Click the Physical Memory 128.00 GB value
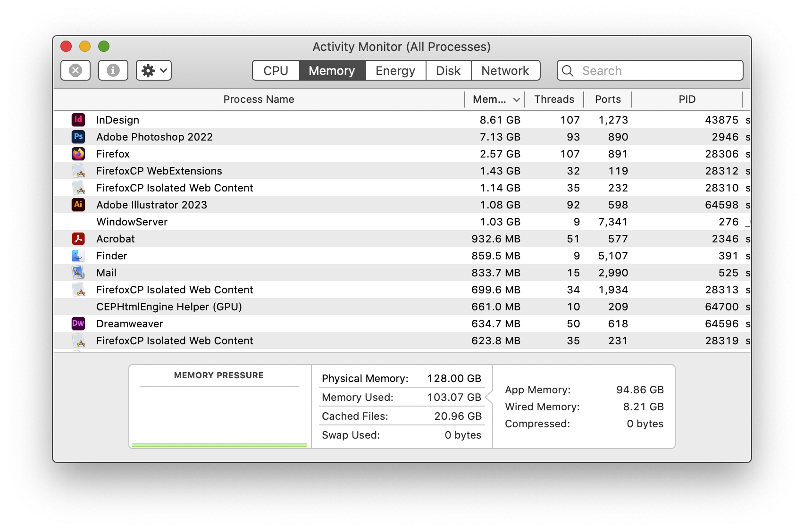This screenshot has width=804, height=532. tap(454, 378)
